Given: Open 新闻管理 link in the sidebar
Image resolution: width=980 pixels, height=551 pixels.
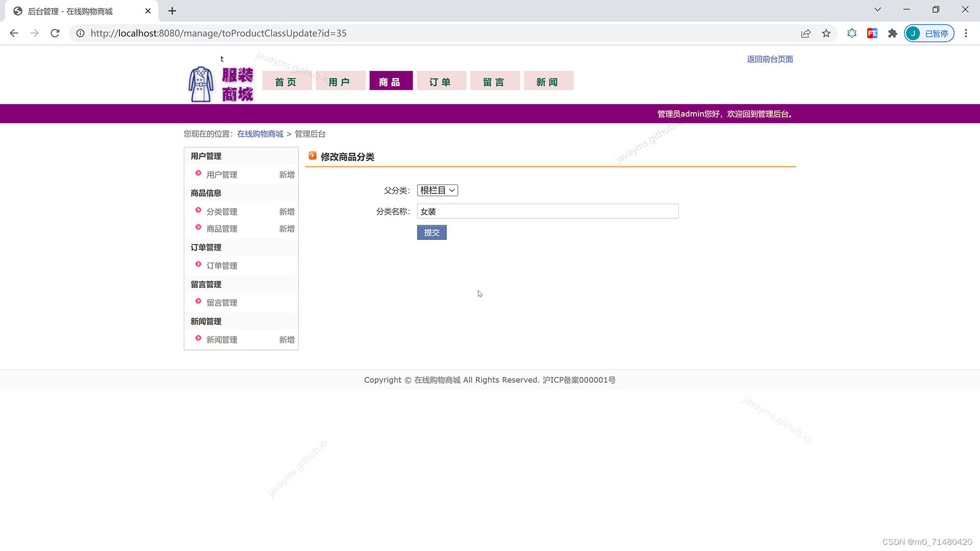Looking at the screenshot, I should [222, 339].
